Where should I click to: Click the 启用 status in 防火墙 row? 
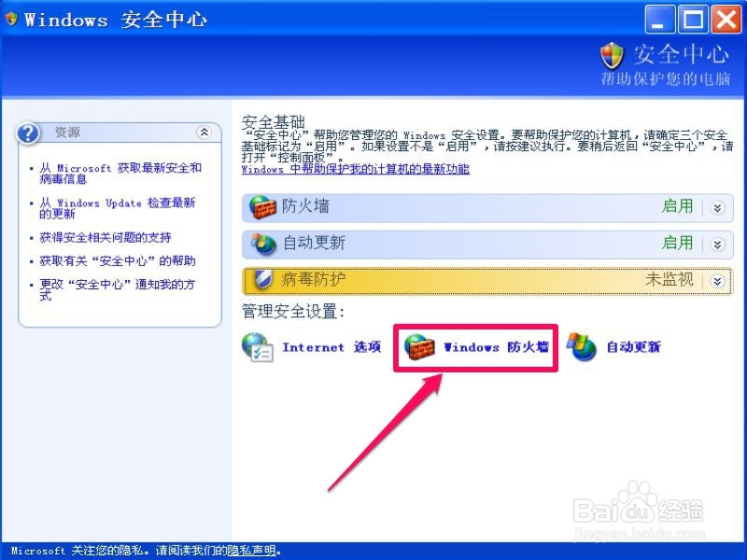pos(678,206)
